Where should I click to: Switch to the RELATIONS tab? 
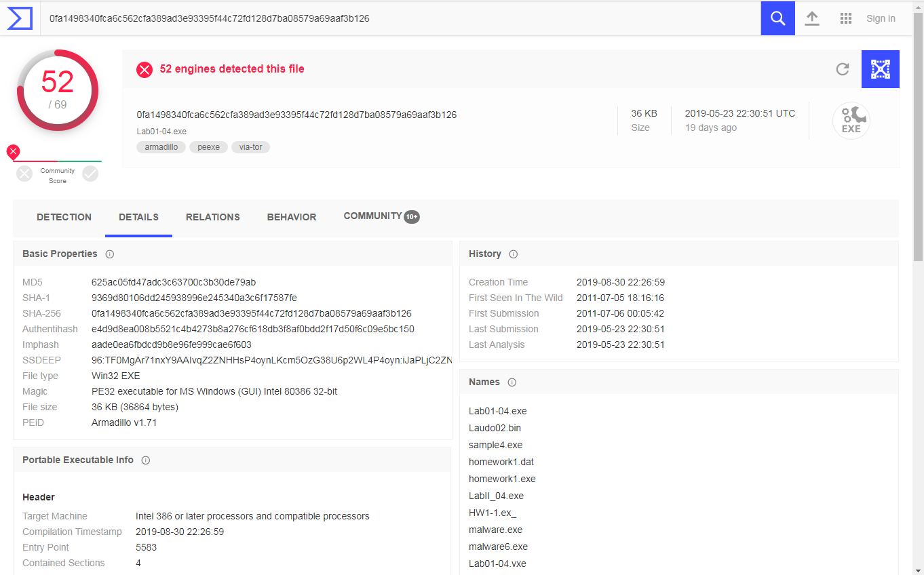click(213, 217)
